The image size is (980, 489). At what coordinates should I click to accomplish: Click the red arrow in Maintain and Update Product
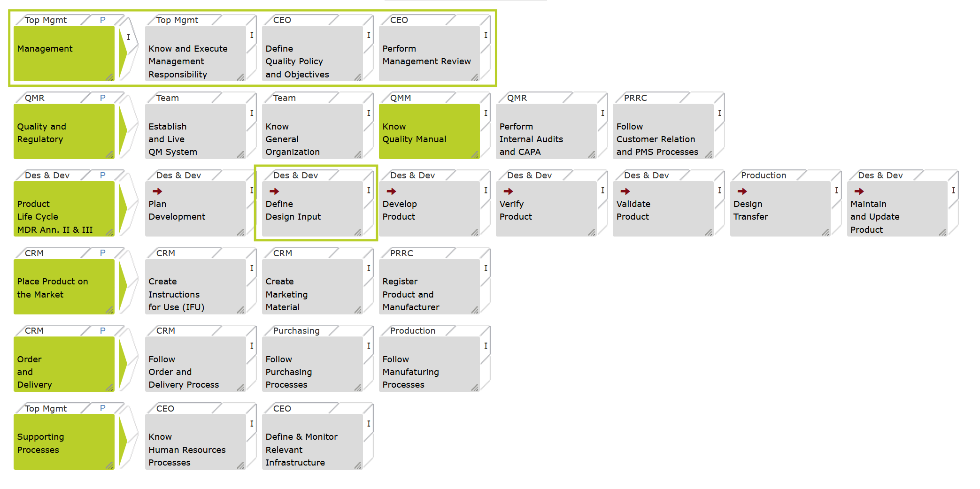click(859, 191)
